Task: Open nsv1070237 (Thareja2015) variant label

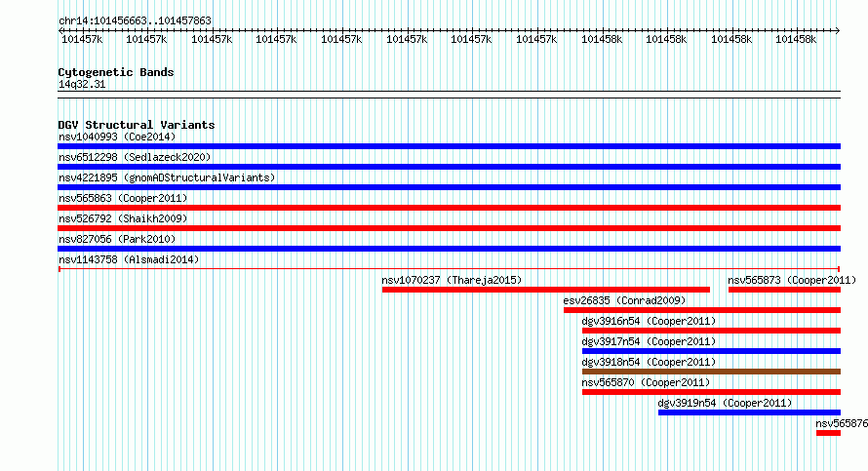Action: click(452, 280)
